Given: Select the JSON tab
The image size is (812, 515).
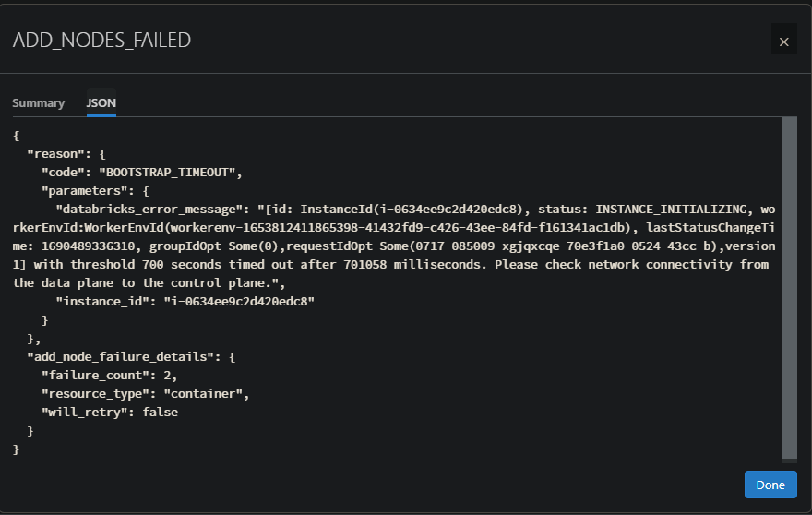Looking at the screenshot, I should point(101,103).
